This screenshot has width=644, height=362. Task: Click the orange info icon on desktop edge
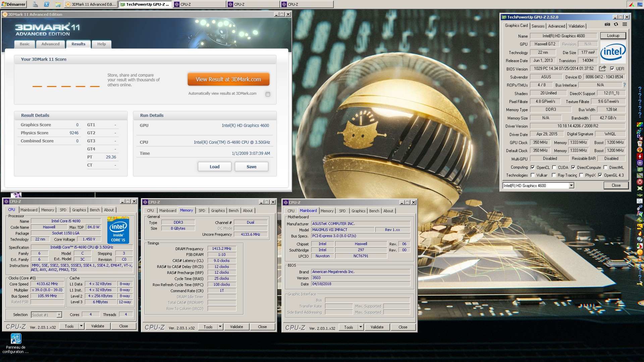[640, 150]
